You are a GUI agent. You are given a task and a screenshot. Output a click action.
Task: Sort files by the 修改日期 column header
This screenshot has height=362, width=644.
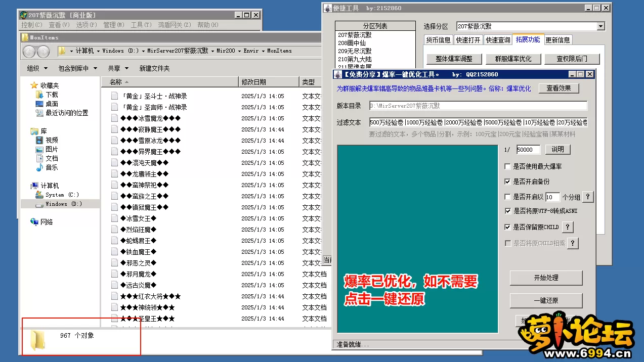click(269, 82)
